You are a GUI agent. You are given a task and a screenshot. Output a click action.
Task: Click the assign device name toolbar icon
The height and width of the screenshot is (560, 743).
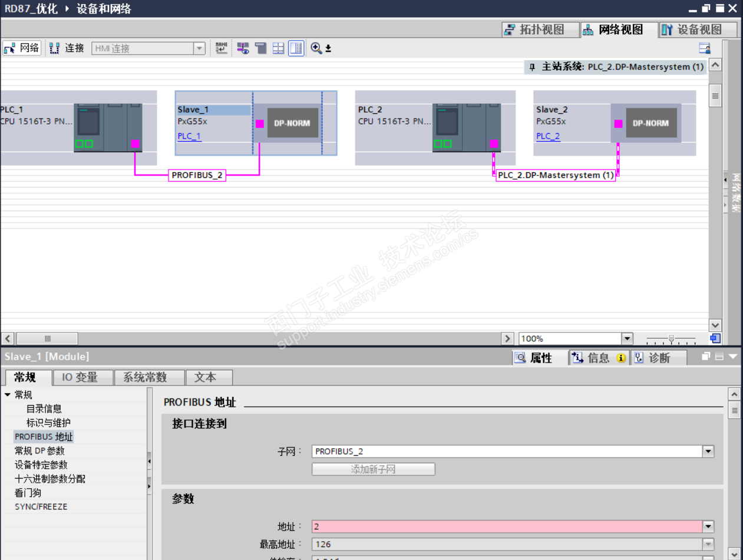(221, 48)
